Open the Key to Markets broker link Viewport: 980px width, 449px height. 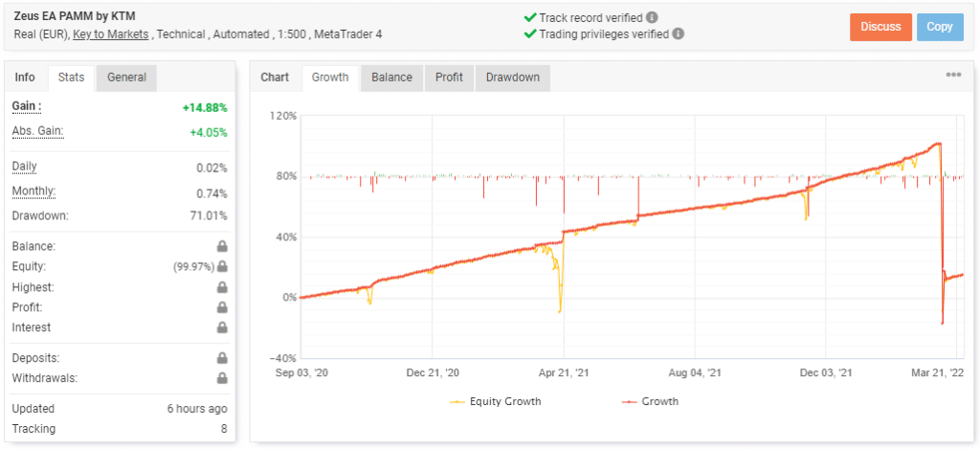pos(110,34)
